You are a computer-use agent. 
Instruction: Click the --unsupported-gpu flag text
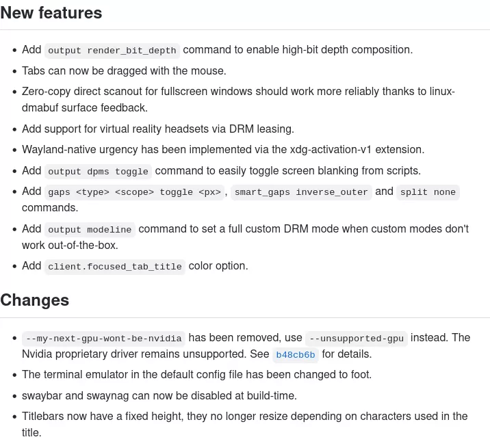coord(357,339)
